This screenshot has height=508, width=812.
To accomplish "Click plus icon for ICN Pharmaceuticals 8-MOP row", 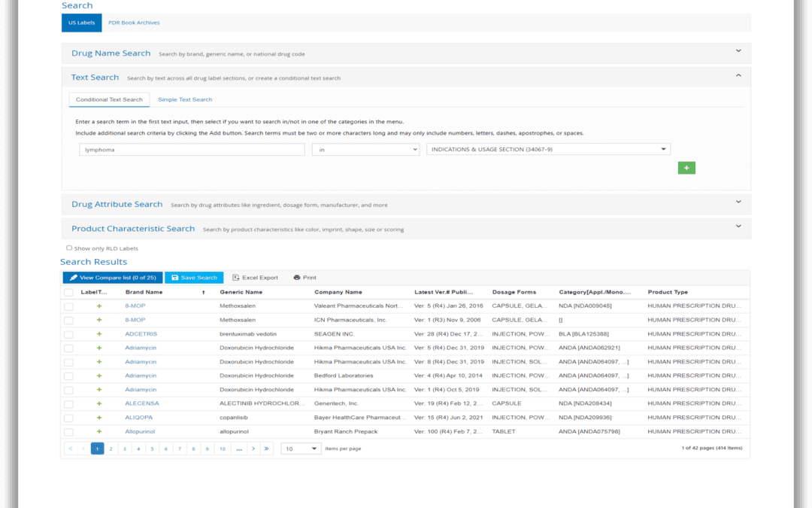I will (x=99, y=320).
